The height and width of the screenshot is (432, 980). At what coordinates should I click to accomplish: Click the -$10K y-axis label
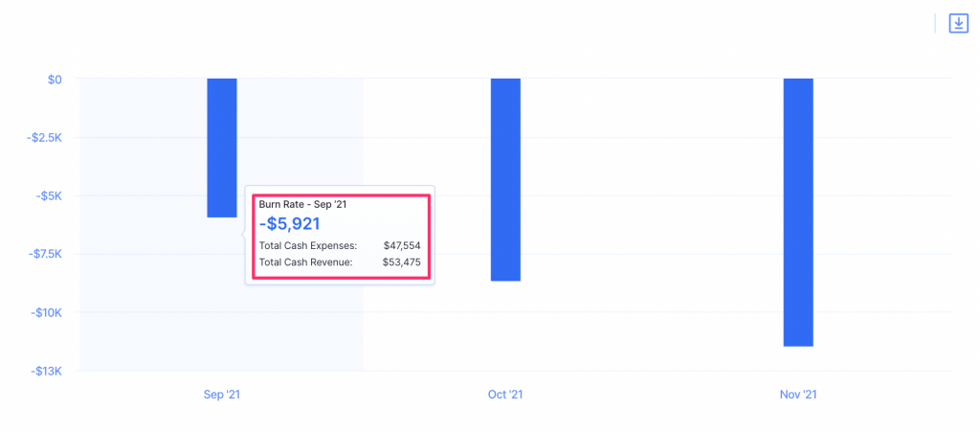46,313
